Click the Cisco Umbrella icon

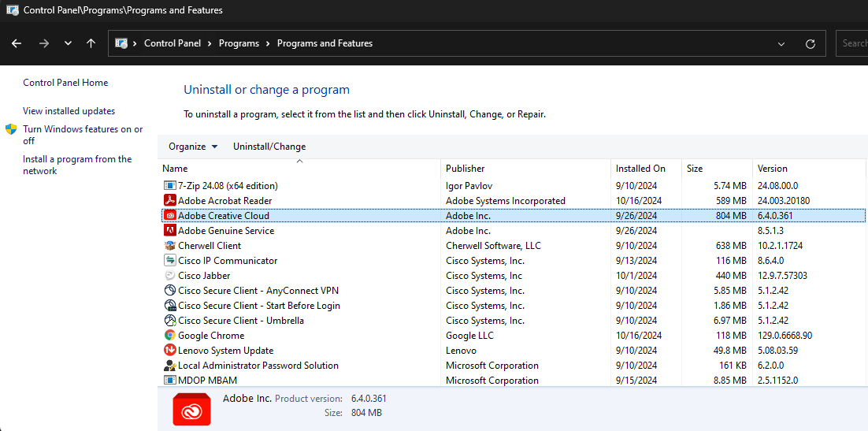coord(169,320)
